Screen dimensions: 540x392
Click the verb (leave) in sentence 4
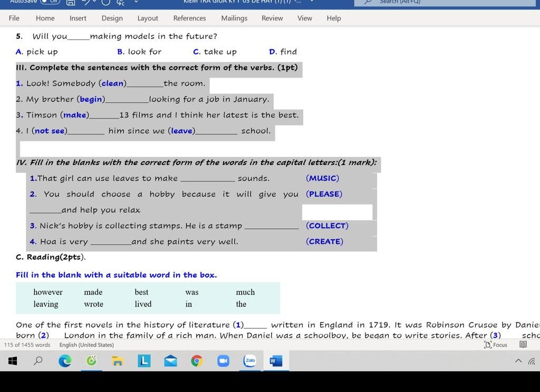[182, 131]
